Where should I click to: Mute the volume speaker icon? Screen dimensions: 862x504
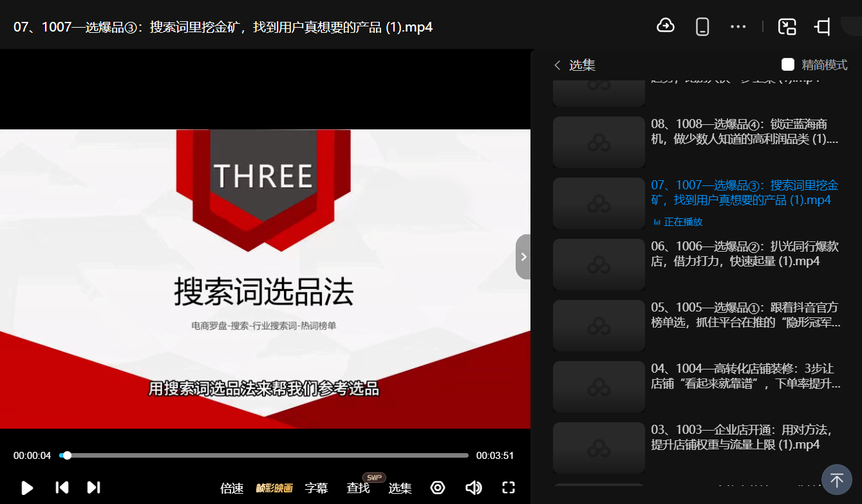[x=473, y=488]
